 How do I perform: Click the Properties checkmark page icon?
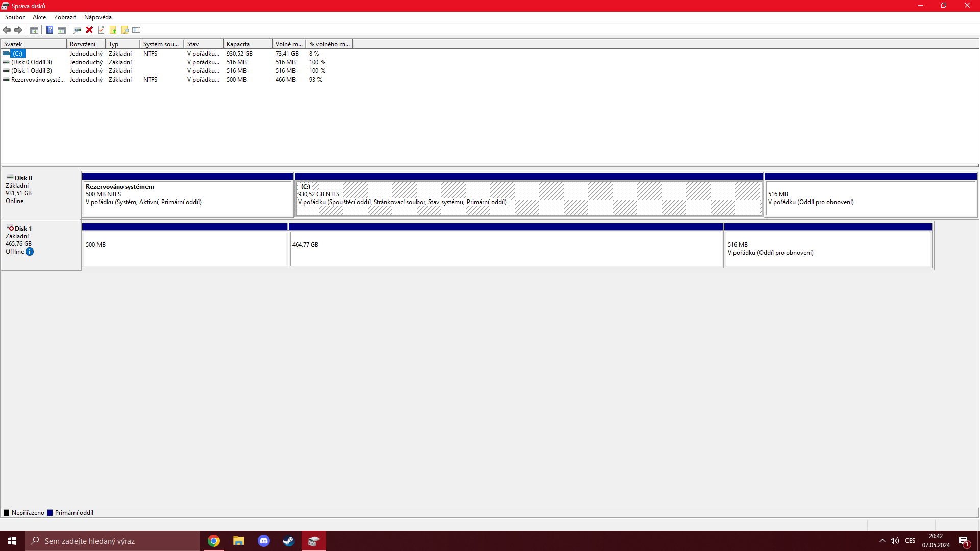tap(101, 30)
